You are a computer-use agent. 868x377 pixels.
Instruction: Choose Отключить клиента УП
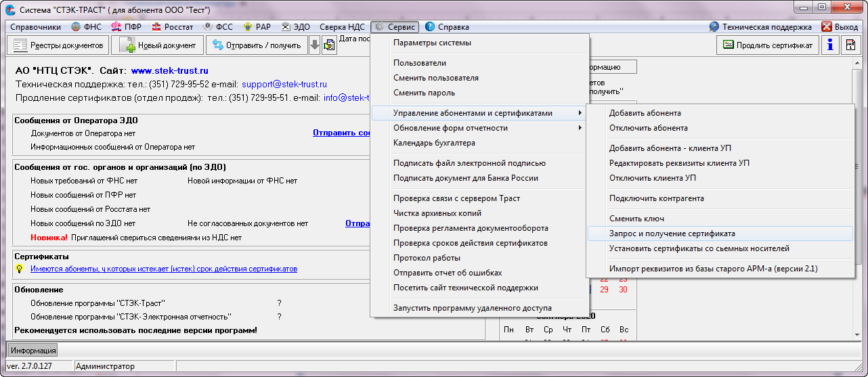click(720, 178)
